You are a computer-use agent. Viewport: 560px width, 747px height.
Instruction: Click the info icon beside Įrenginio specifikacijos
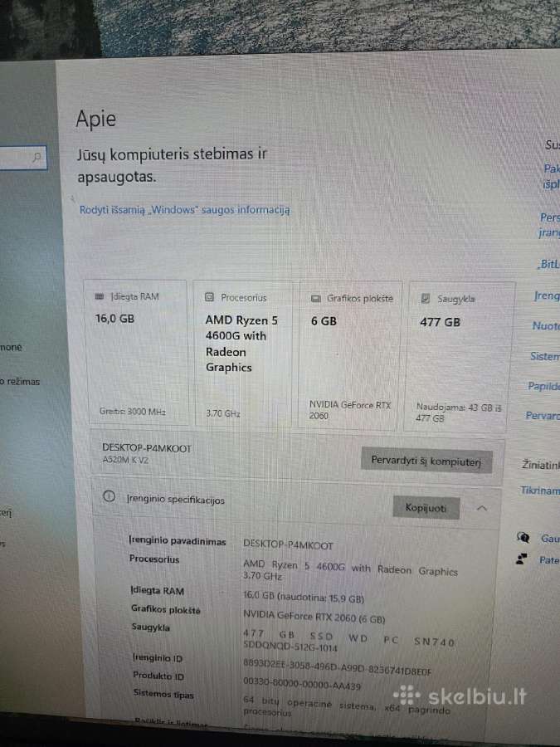pos(109,496)
